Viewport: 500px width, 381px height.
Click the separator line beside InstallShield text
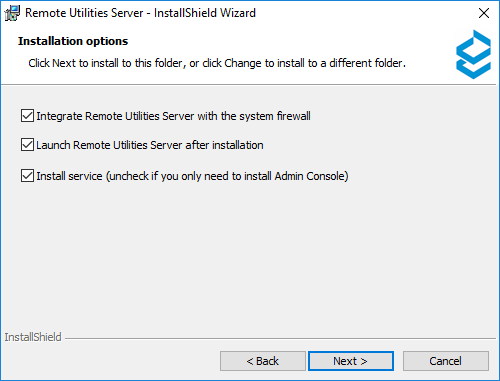[x=280, y=339]
